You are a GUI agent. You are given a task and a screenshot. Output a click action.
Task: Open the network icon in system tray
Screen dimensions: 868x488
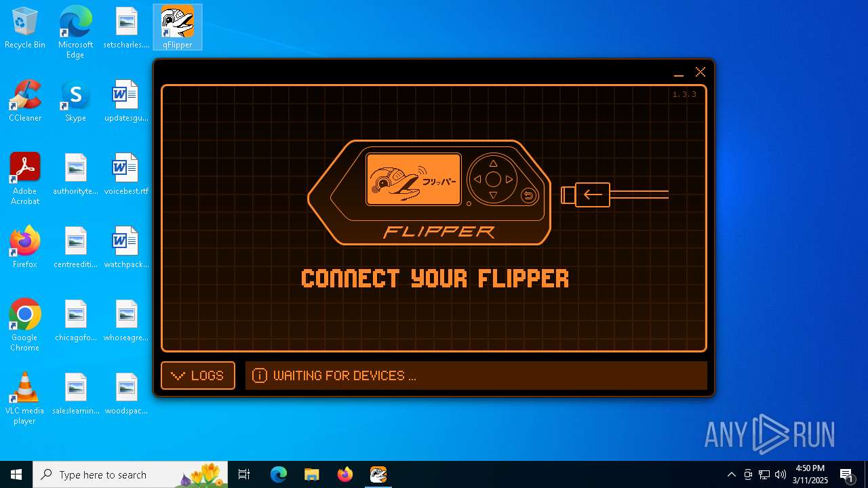click(x=764, y=474)
